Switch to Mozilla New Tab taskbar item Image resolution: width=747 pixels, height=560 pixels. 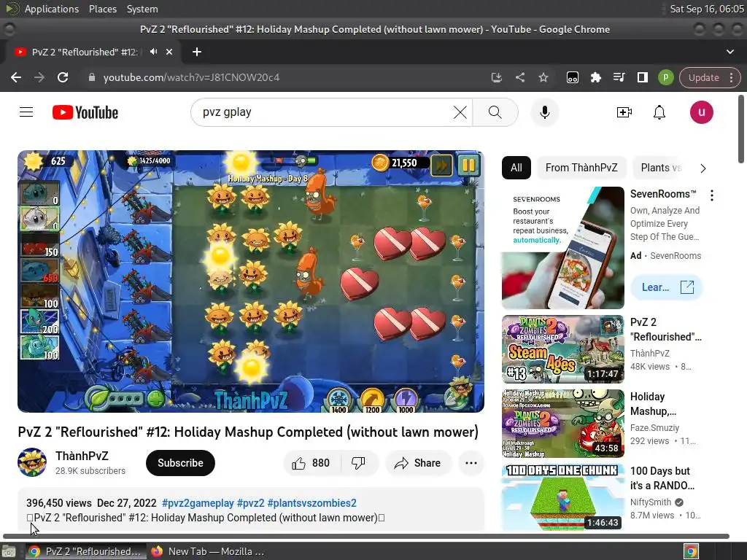pyautogui.click(x=208, y=551)
